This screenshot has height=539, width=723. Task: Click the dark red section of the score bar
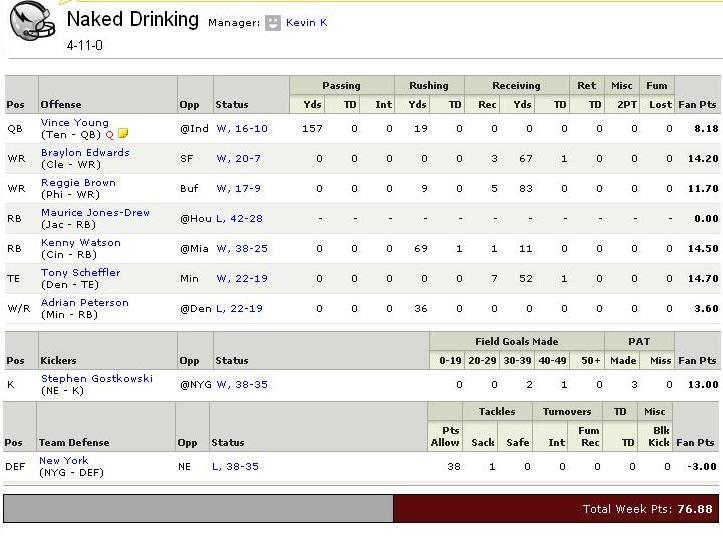pos(556,509)
